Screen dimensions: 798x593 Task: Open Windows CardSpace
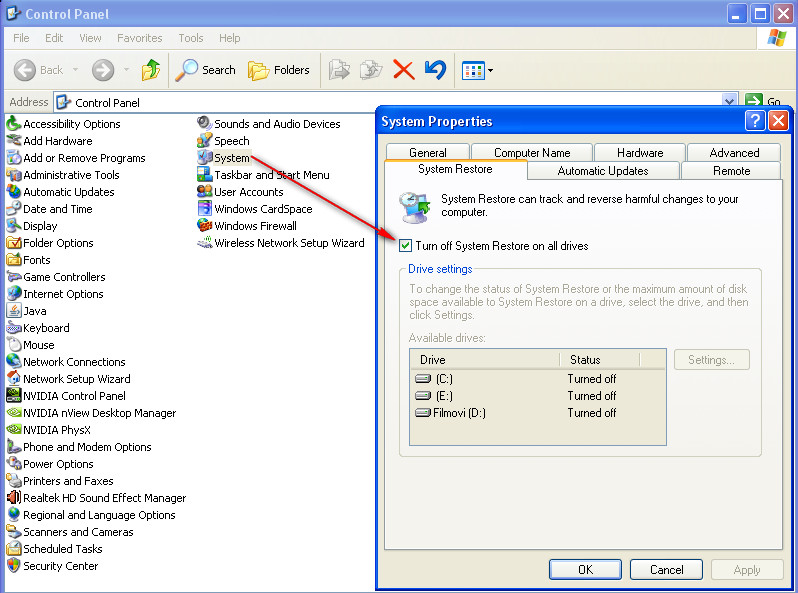pos(254,209)
